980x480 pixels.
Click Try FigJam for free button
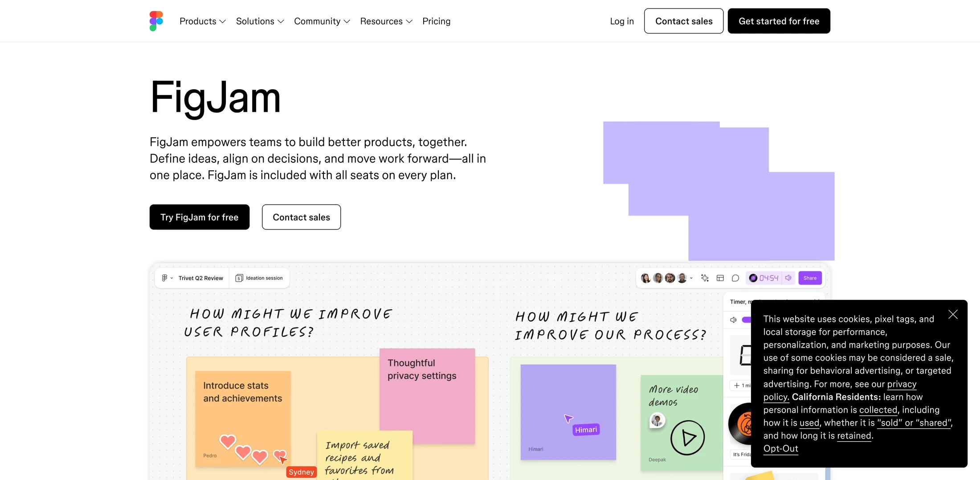[200, 217]
